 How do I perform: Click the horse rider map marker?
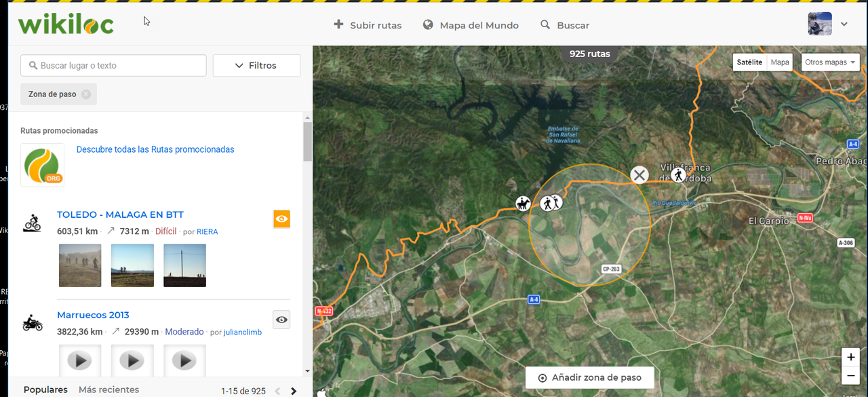pos(523,203)
